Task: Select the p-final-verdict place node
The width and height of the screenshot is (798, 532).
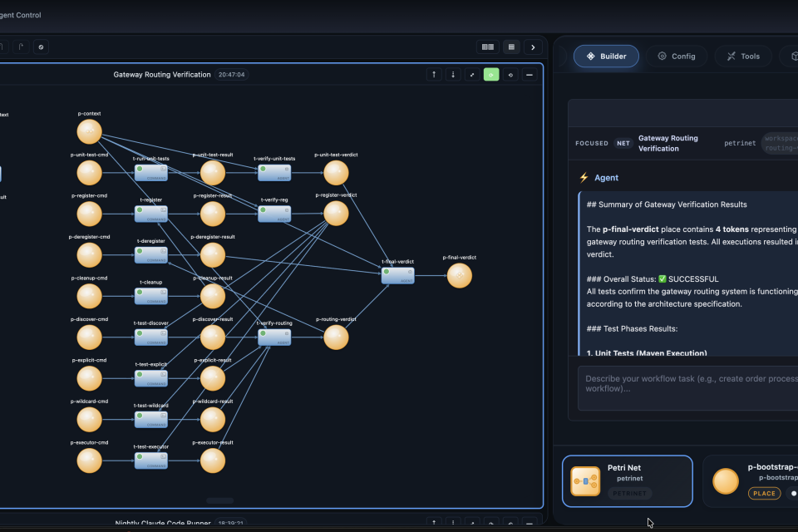Action: (459, 276)
